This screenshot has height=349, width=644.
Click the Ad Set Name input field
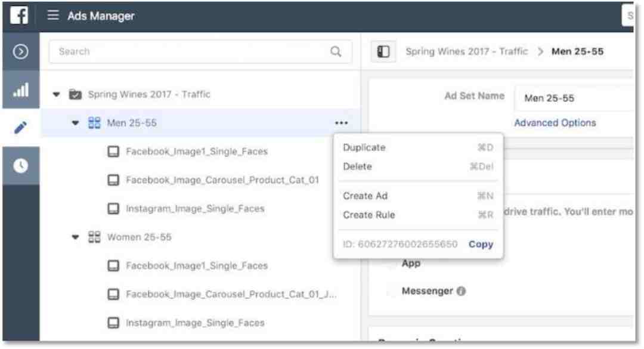(575, 98)
